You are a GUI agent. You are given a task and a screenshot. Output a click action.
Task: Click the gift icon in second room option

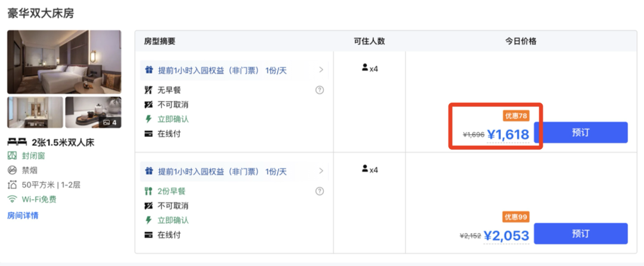coord(149,172)
